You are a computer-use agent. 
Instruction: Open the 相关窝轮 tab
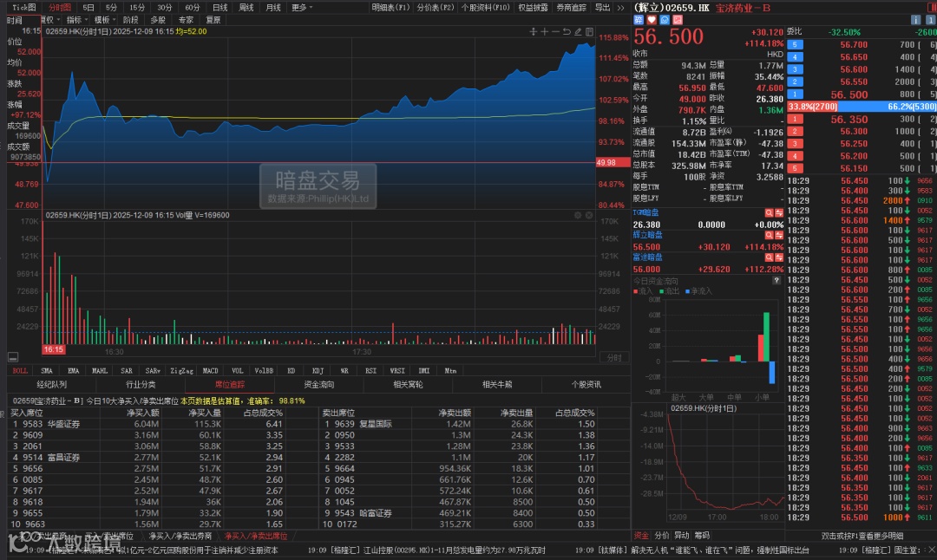(408, 385)
